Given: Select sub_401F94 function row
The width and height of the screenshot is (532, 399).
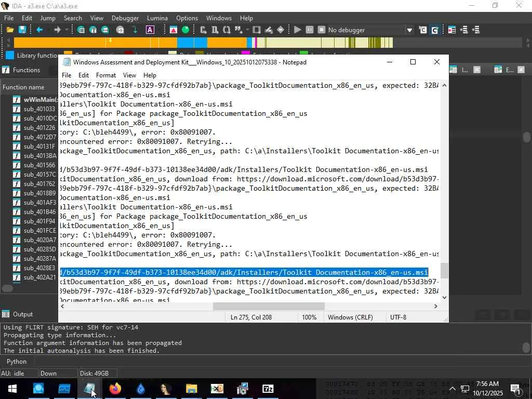Looking at the screenshot, I should pyautogui.click(x=35, y=221).
